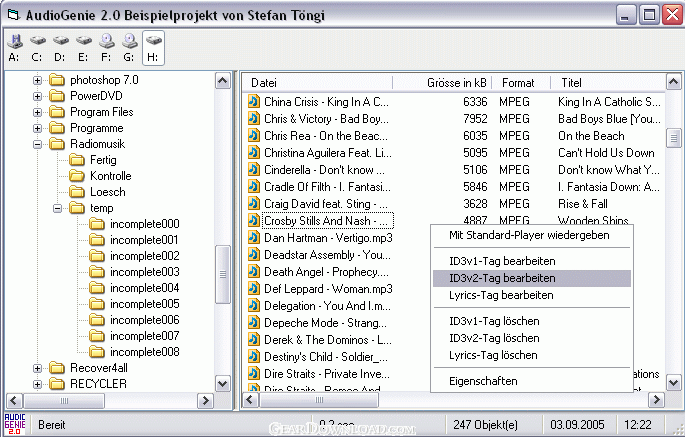This screenshot has height=437, width=685.
Task: Choose Lyrics-Tag bearbeiten
Action: click(532, 295)
